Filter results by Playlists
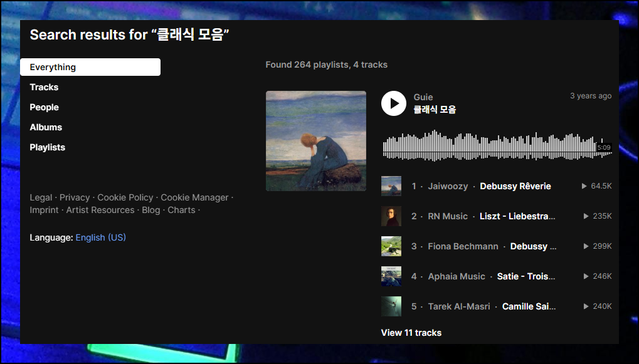 tap(47, 147)
